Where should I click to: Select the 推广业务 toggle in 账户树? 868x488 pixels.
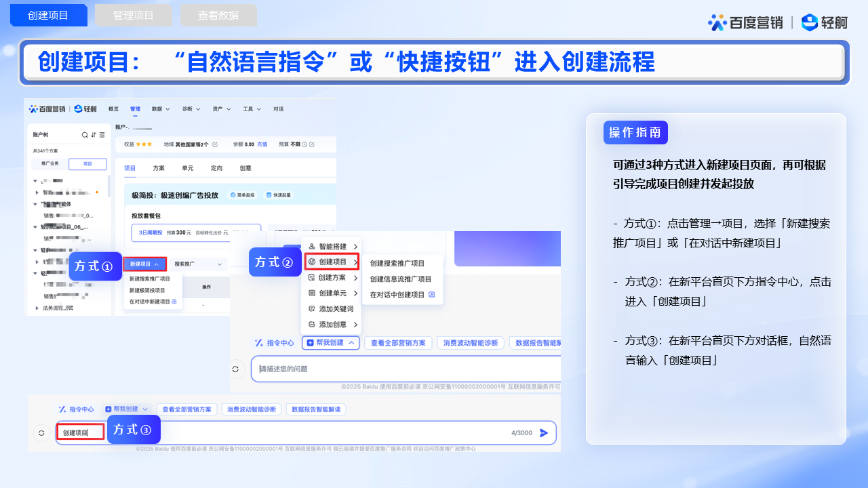pyautogui.click(x=50, y=164)
